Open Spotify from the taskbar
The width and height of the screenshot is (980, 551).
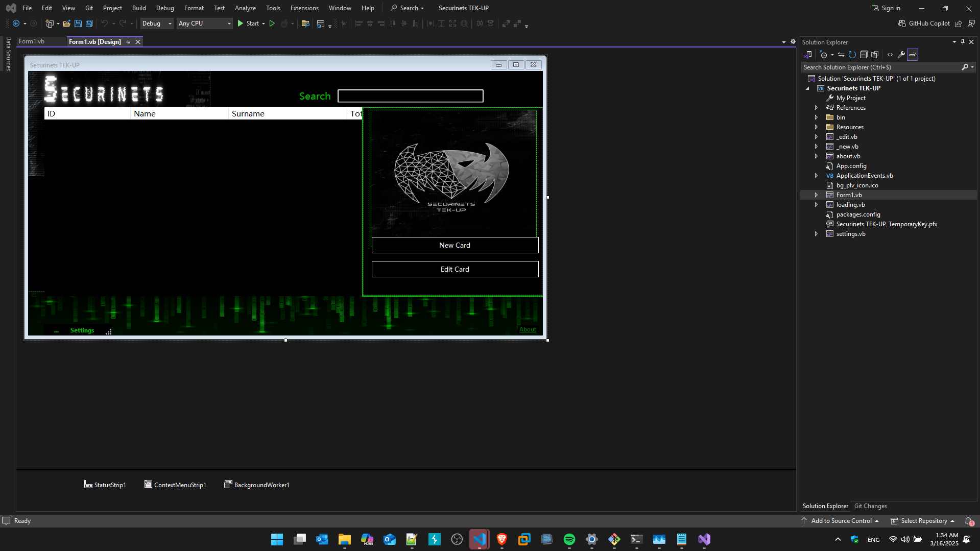tap(569, 539)
